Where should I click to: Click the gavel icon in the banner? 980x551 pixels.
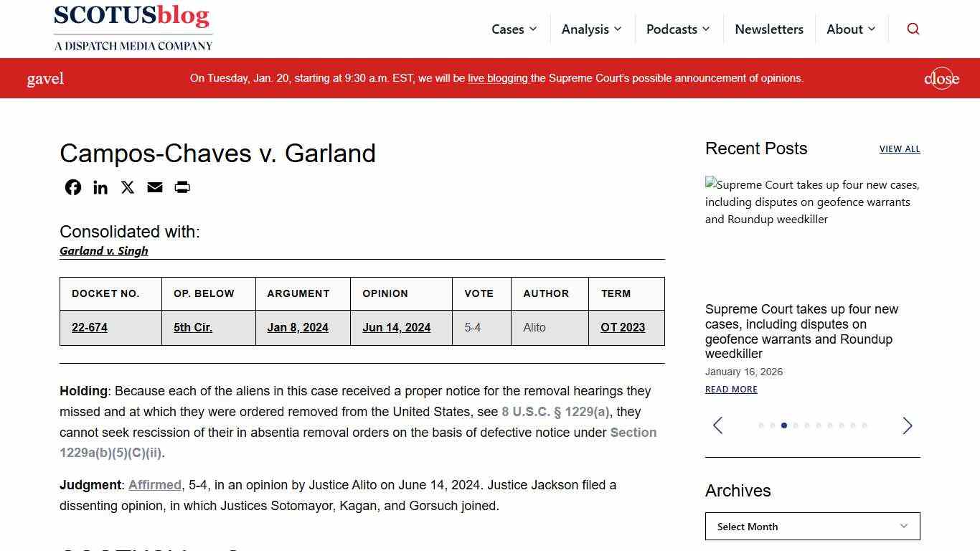point(45,78)
